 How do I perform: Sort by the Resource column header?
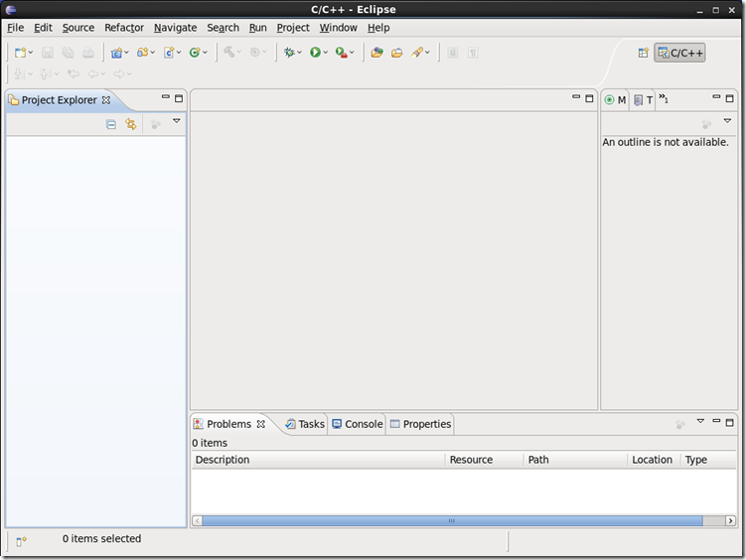pos(485,460)
